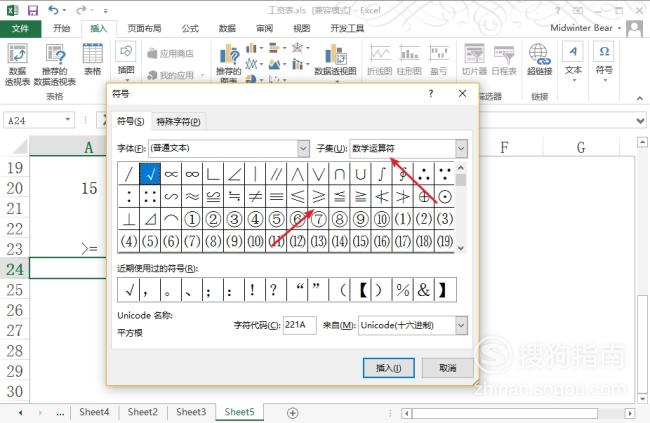
Task: Click the Slicer (切片器) icon
Action: [474, 60]
